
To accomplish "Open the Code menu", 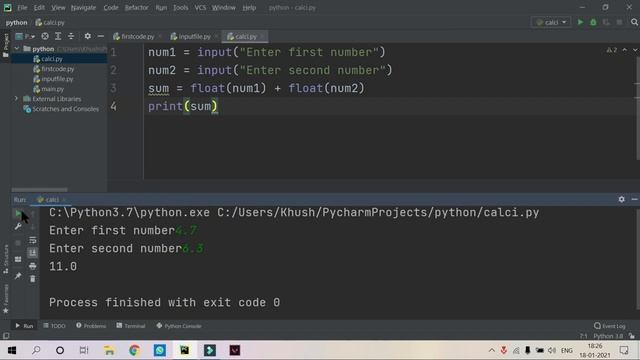I will [x=111, y=7].
